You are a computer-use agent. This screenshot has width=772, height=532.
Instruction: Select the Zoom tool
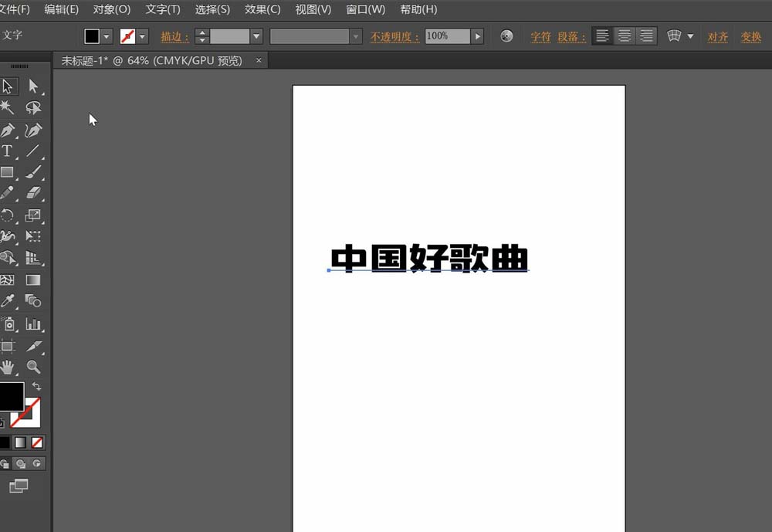click(33, 367)
